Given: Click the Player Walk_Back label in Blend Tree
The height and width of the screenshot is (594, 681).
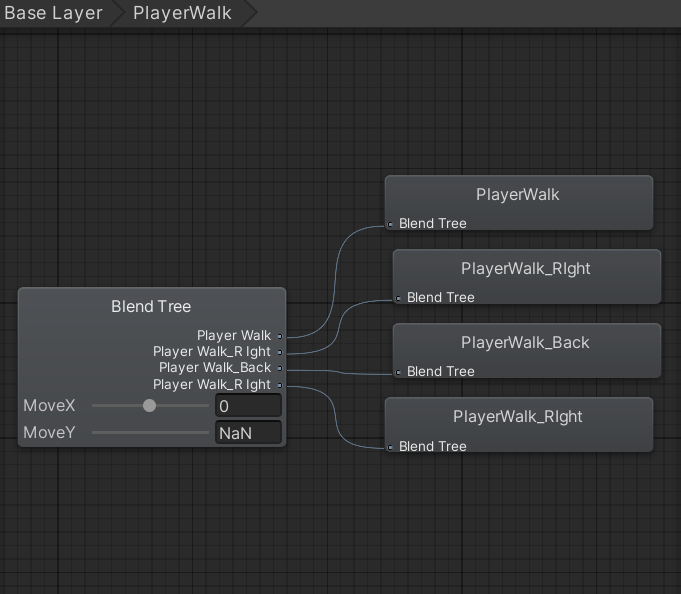Looking at the screenshot, I should (215, 368).
